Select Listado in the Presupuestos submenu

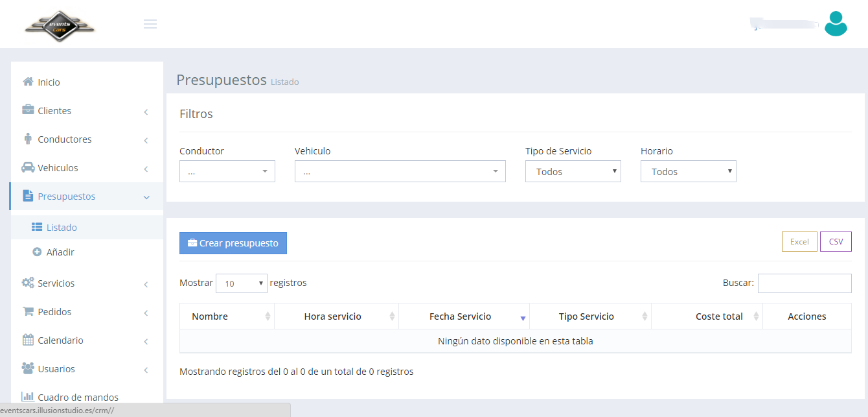(x=62, y=228)
